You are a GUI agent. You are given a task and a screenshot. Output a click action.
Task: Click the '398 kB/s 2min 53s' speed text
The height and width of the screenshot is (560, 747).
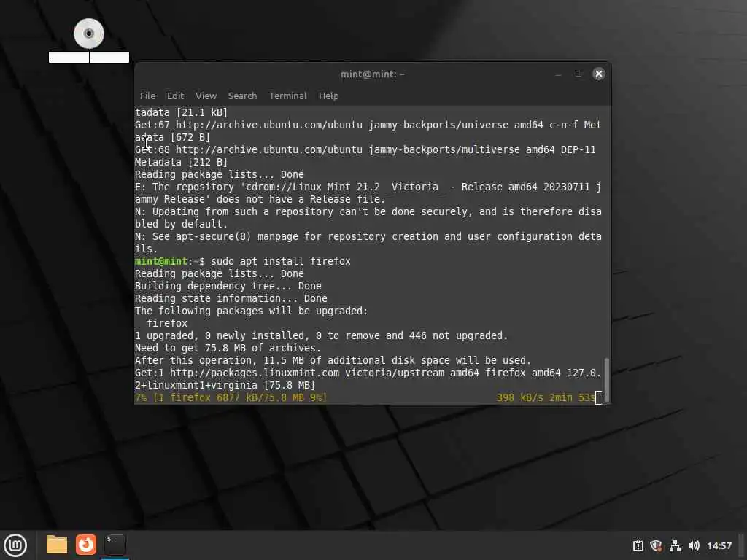pos(546,397)
